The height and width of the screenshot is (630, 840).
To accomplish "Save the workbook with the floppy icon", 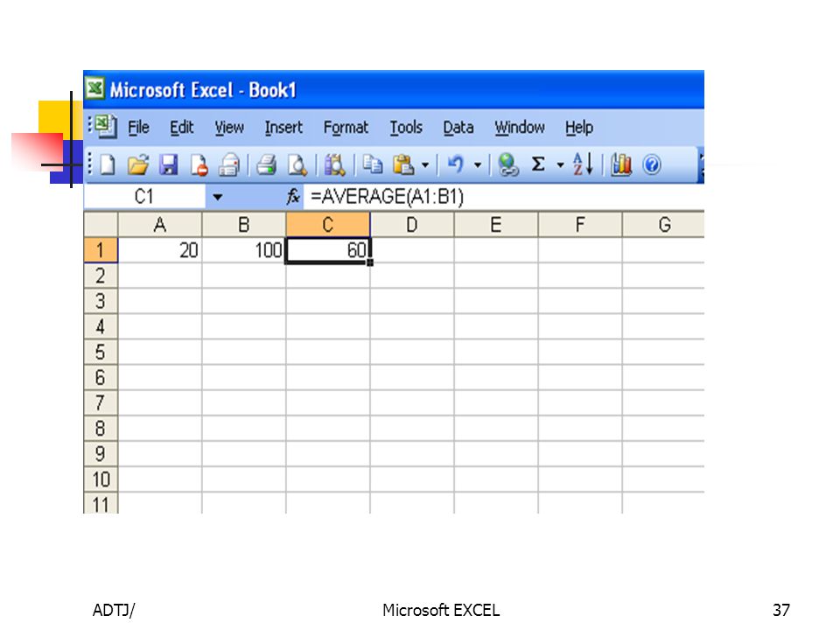I will (169, 164).
